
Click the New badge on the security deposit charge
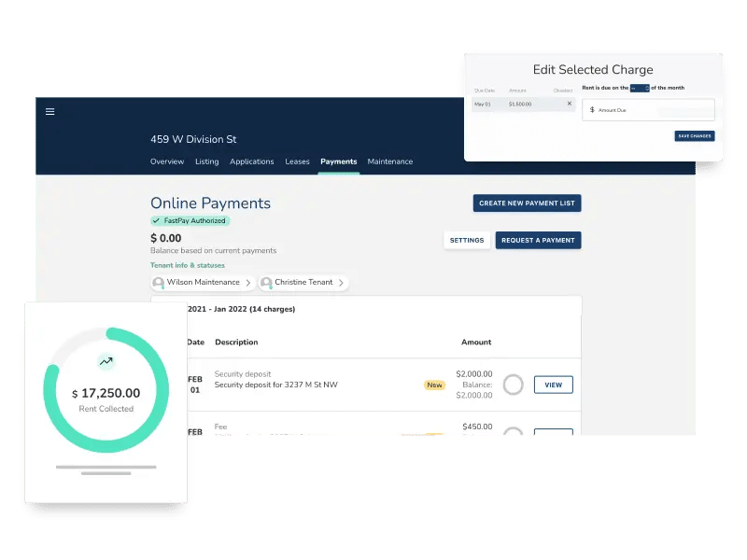434,384
